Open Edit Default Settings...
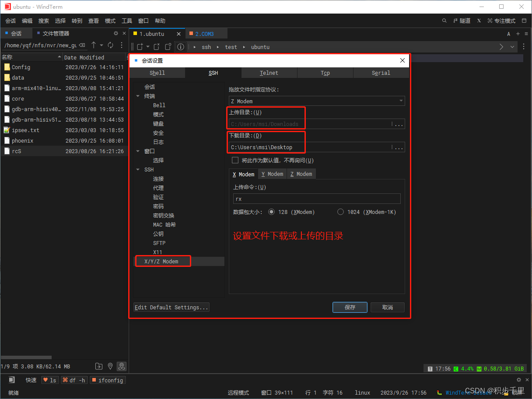 171,308
